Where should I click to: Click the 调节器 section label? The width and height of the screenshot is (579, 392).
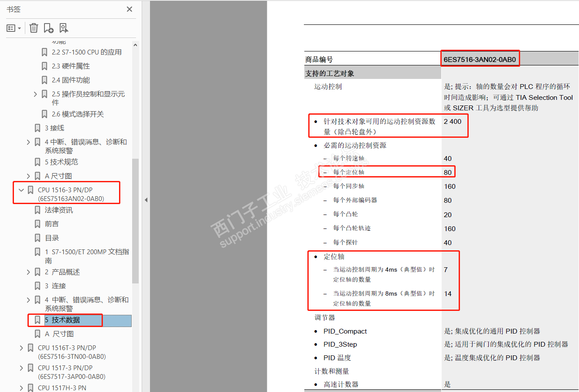point(325,317)
